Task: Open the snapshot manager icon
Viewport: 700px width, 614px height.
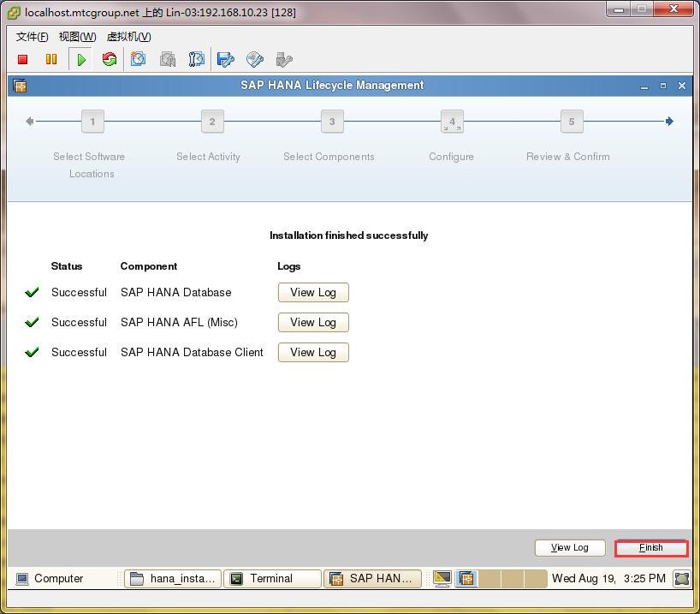Action: [x=197, y=59]
